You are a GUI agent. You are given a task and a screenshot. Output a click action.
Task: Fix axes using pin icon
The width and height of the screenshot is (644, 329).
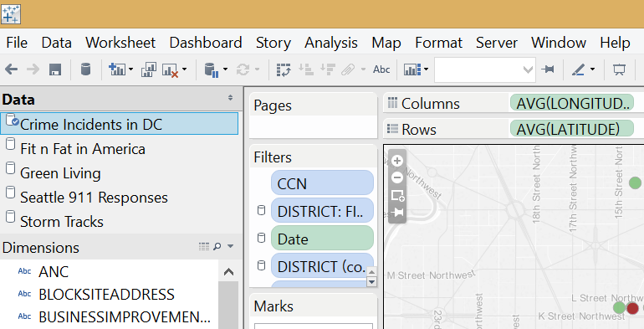(x=548, y=69)
